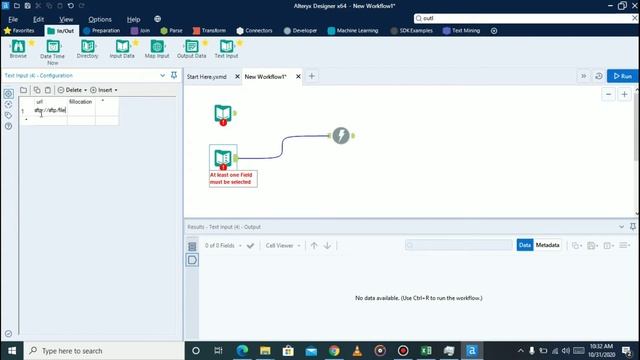Open Excel from the Windows taskbar
This screenshot has height=360, width=640.
coord(426,351)
